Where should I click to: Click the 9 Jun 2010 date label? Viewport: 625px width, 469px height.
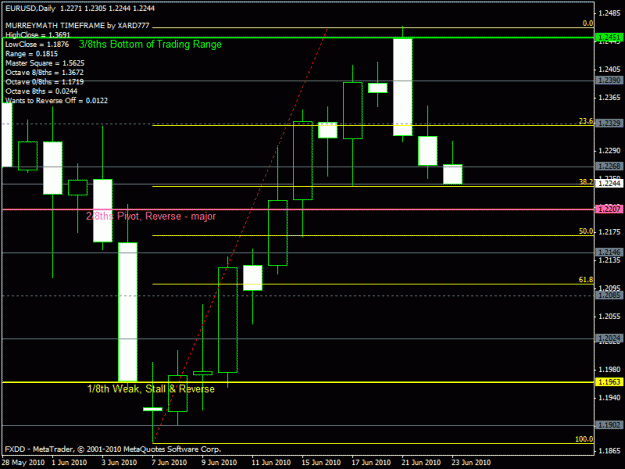tap(219, 462)
